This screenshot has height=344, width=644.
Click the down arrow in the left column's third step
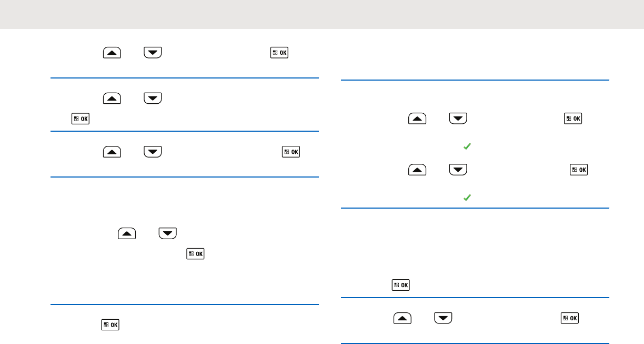pos(153,152)
